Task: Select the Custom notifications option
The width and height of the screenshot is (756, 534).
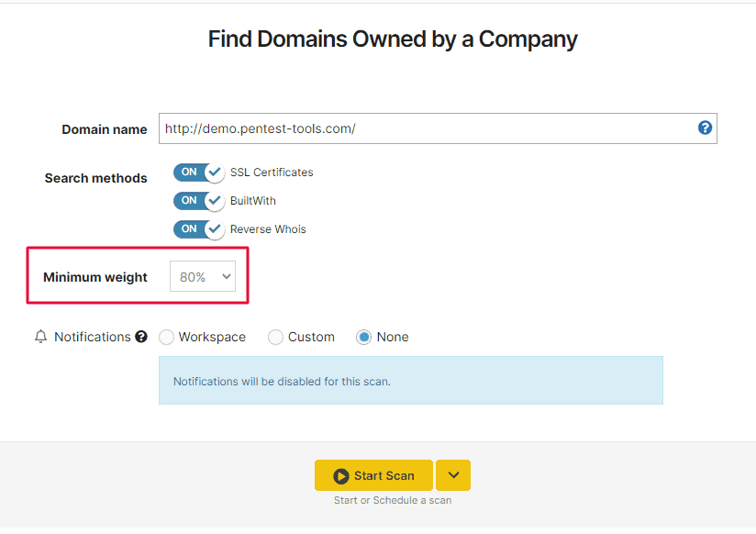Action: click(275, 337)
